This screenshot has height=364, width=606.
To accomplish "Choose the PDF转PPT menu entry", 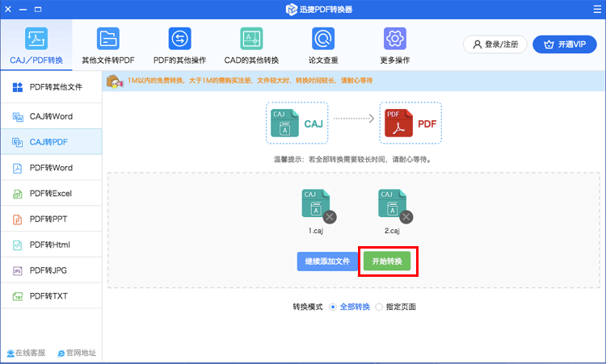I will [x=52, y=219].
